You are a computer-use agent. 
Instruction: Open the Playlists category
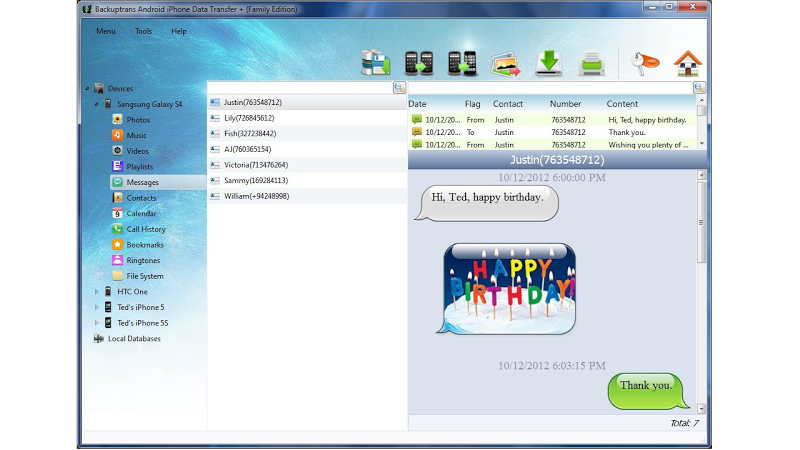139,166
